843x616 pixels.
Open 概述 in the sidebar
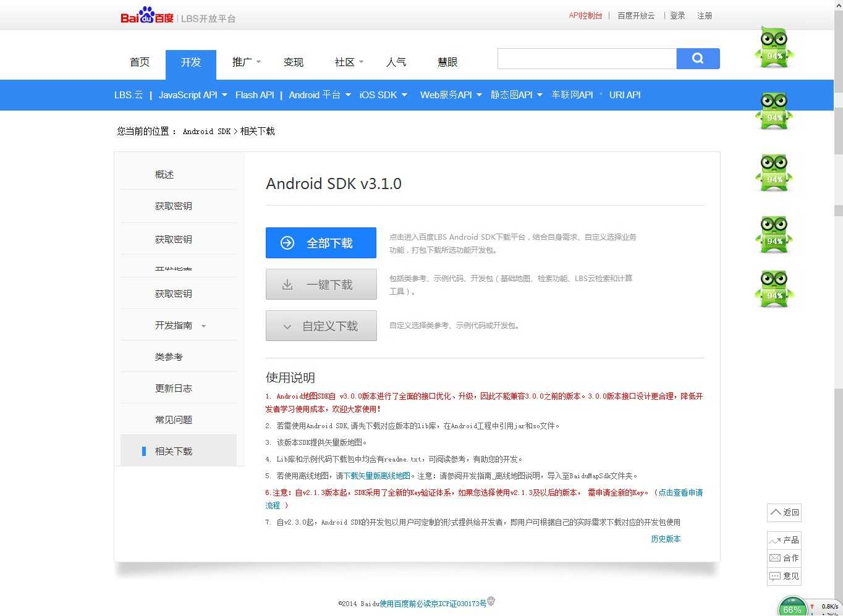(164, 174)
